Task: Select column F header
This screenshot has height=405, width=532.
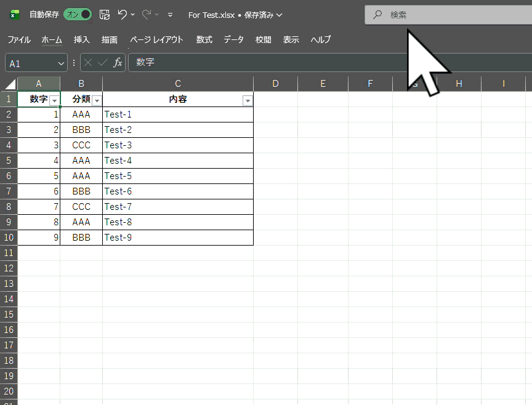Action: point(370,84)
